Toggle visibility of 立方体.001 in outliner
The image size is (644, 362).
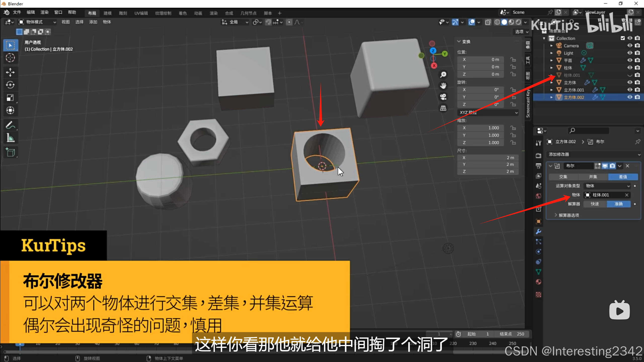[x=630, y=90]
